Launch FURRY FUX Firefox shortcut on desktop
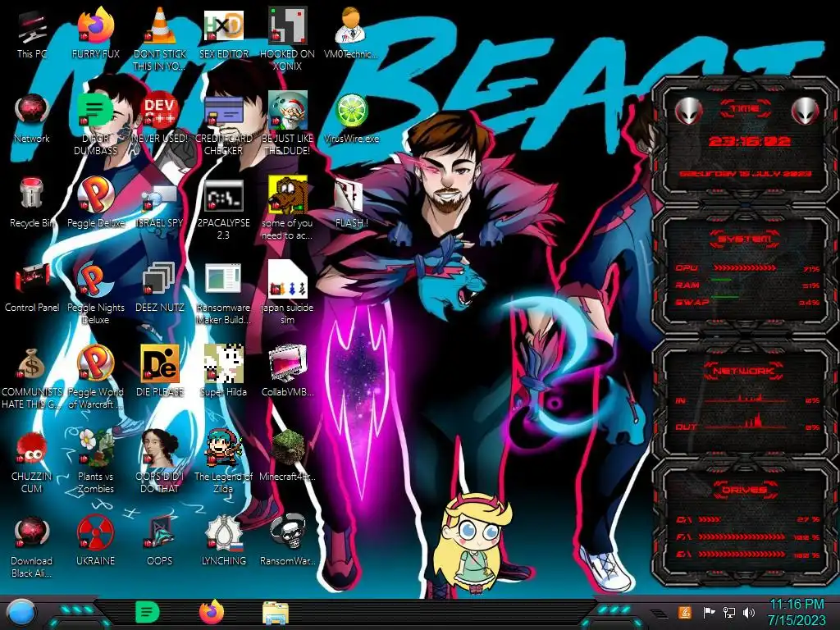Image resolution: width=840 pixels, height=630 pixels. pyautogui.click(x=95, y=32)
